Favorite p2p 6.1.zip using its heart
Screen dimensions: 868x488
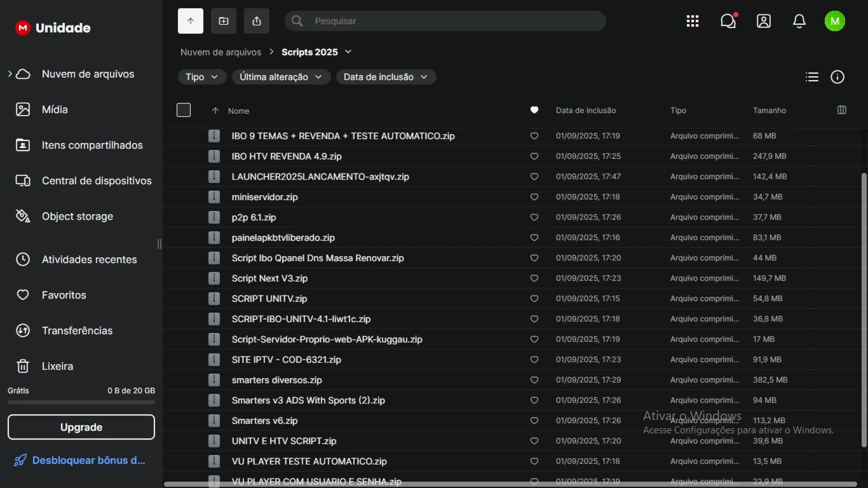pos(534,217)
